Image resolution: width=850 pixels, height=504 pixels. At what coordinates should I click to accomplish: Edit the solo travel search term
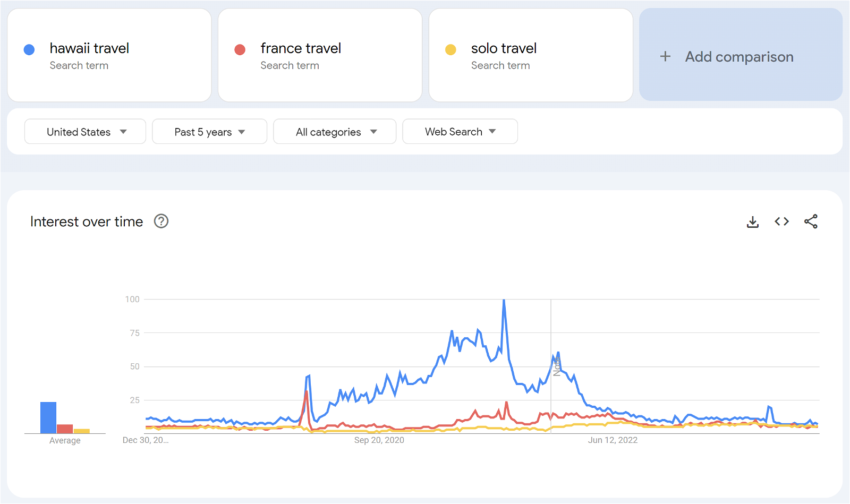pos(504,49)
